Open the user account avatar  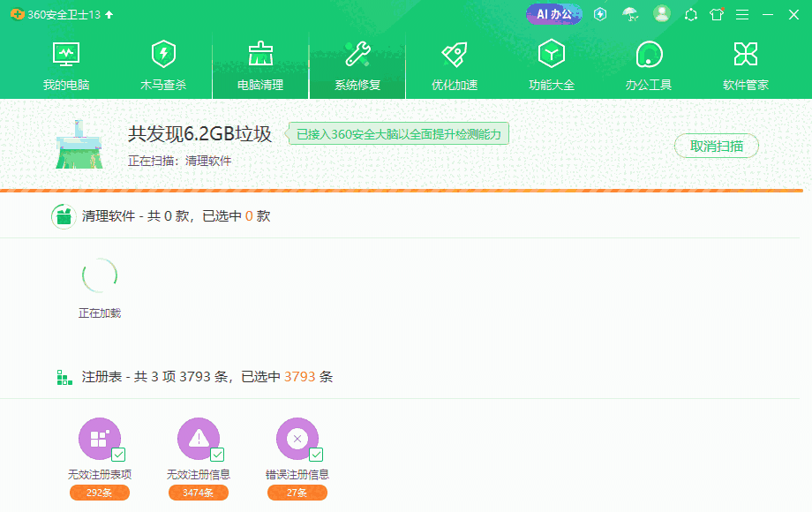[664, 14]
